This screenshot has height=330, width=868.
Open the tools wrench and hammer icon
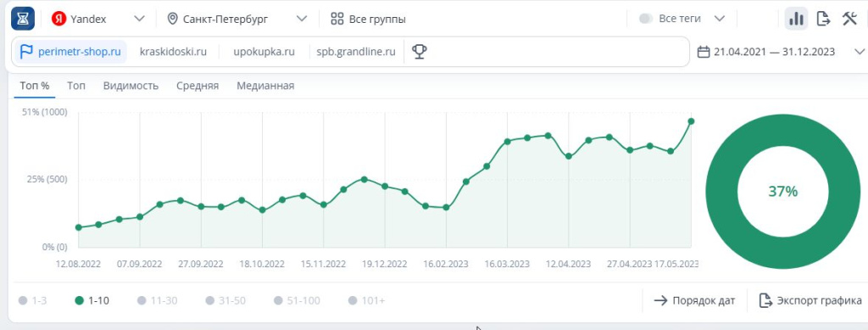pyautogui.click(x=849, y=19)
